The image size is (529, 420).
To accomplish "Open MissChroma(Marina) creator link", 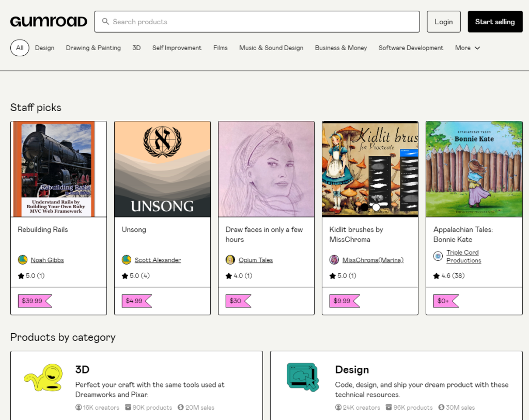I will tap(373, 260).
